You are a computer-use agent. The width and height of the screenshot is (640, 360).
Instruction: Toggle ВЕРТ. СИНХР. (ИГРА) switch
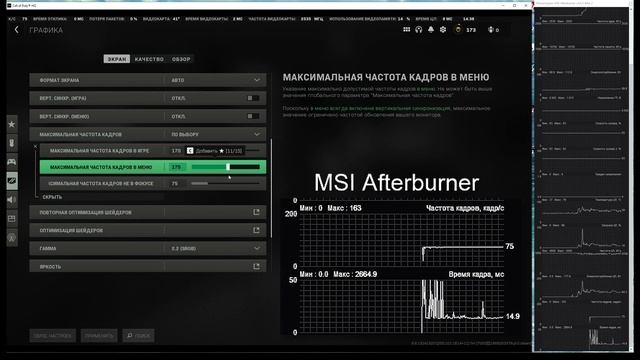(x=253, y=98)
